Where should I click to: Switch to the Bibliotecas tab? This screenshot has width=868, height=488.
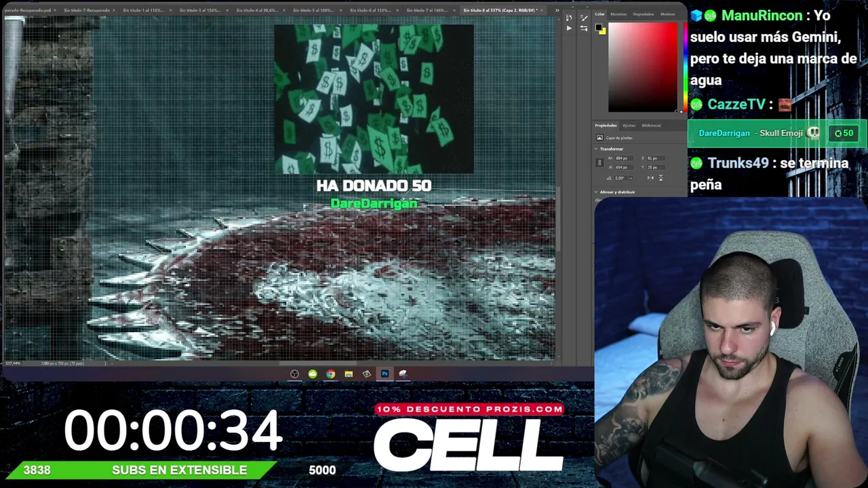tap(651, 125)
